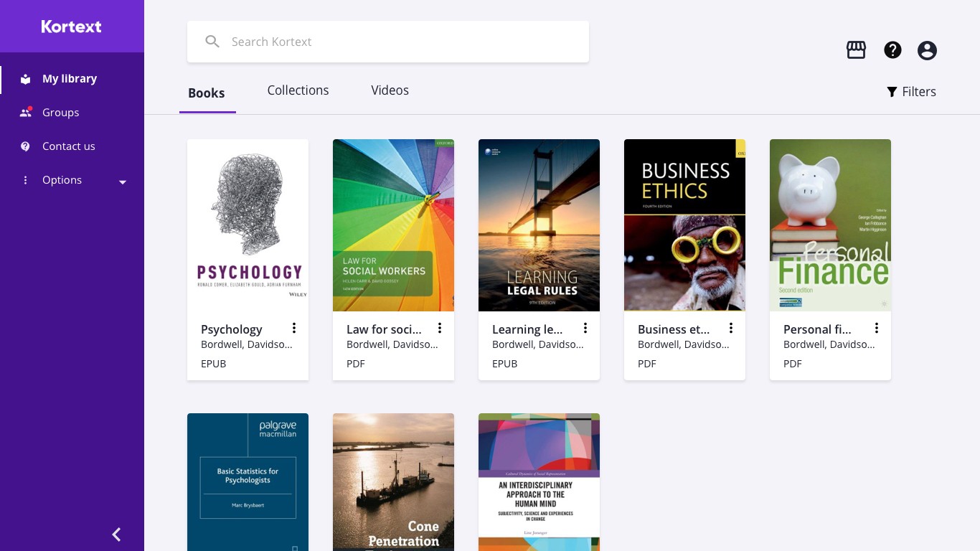
Task: Open Contact us in the sidebar
Action: tap(72, 146)
